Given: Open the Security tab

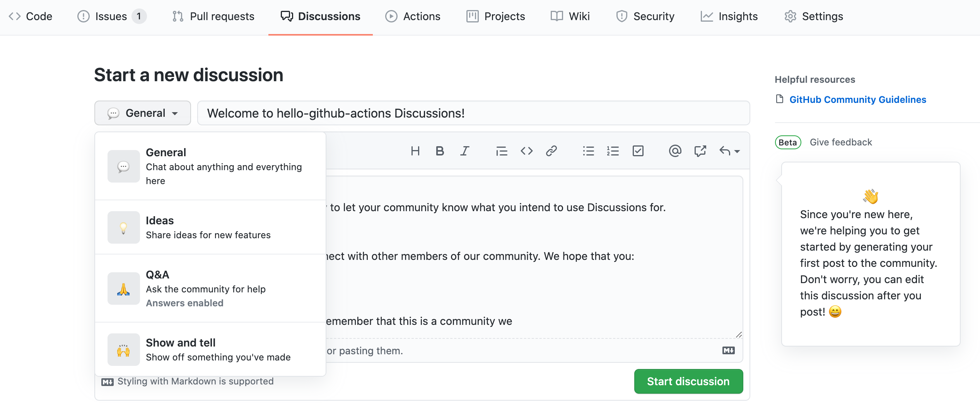Looking at the screenshot, I should tap(645, 16).
